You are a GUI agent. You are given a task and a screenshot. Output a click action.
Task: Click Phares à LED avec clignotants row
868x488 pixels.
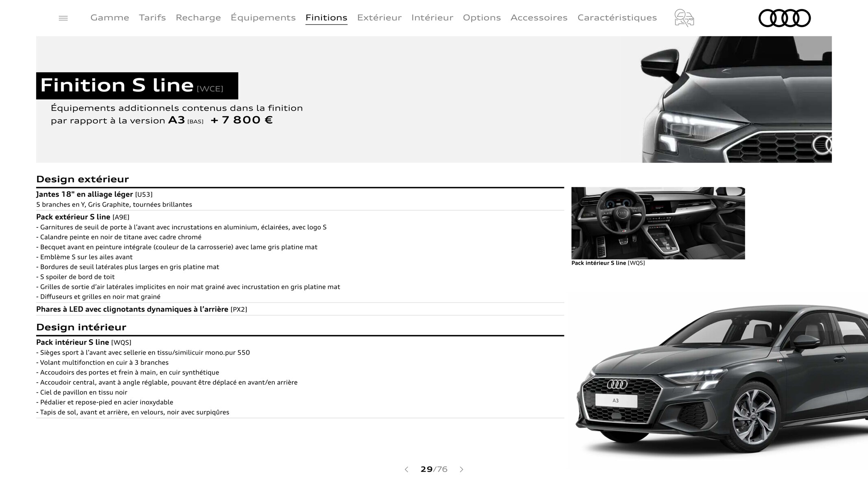pos(300,309)
